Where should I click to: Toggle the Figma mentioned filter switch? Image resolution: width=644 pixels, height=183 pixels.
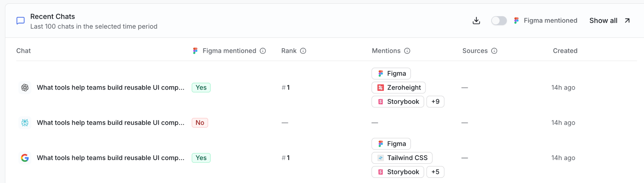[x=499, y=21]
